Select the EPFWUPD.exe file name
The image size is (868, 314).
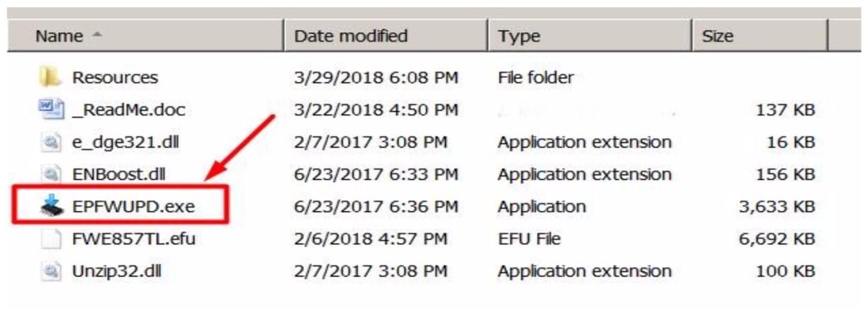(133, 207)
